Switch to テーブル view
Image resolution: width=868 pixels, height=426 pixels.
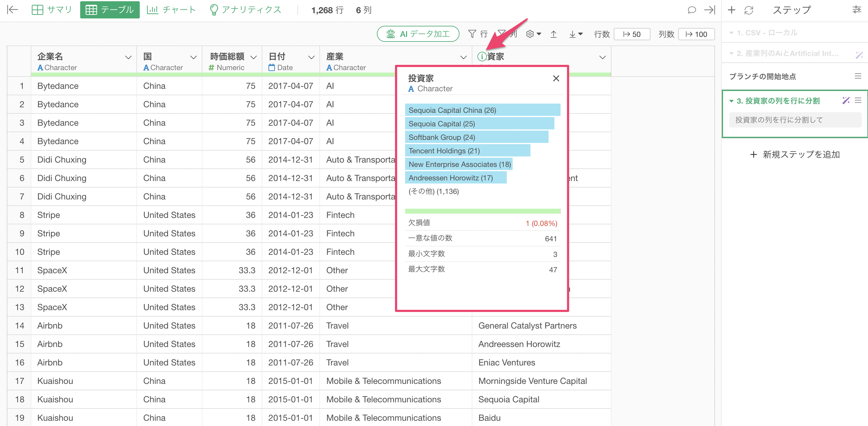110,10
